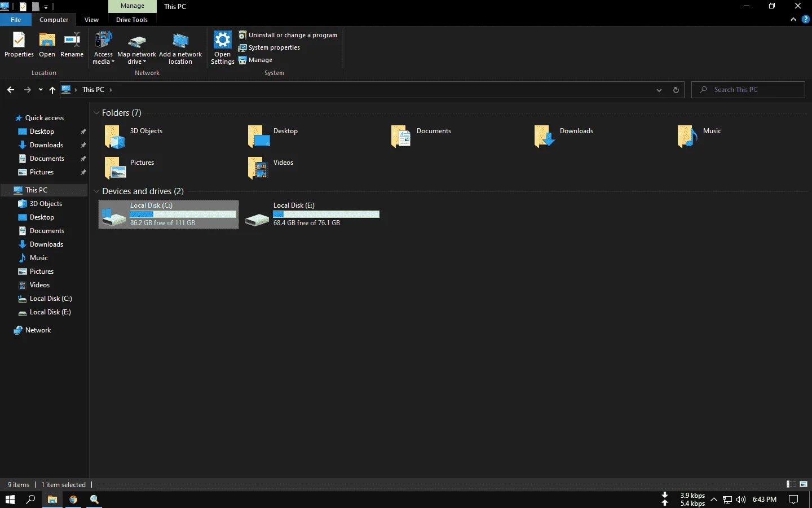The width and height of the screenshot is (812, 508).
Task: Select the Drive Tools tab
Action: [x=132, y=20]
